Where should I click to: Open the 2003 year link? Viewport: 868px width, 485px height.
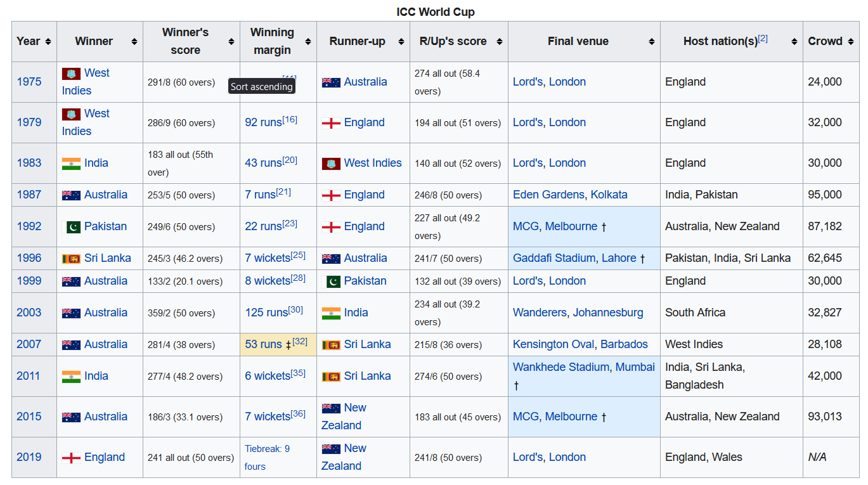pos(29,313)
